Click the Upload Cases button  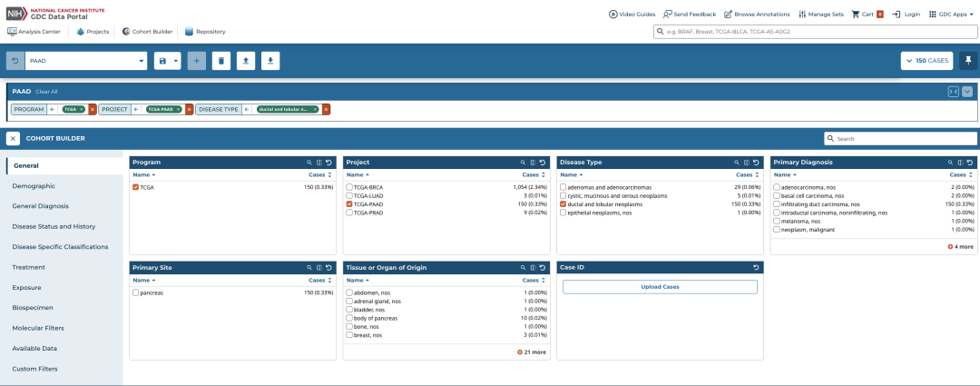click(x=660, y=286)
